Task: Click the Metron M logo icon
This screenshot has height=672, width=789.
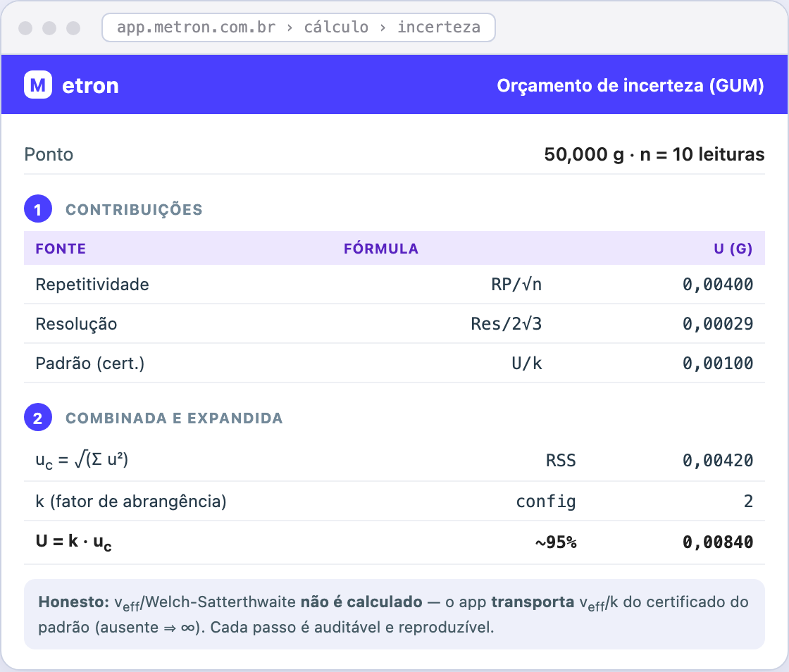Action: [x=38, y=85]
